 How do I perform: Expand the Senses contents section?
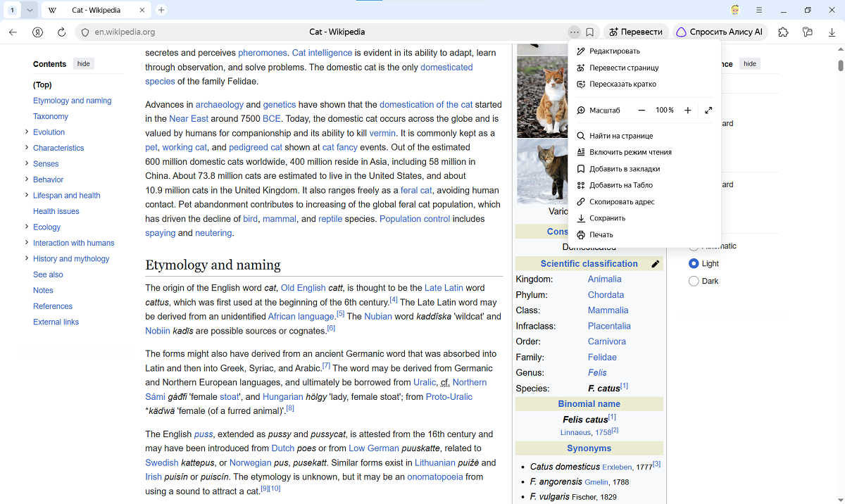27,163
